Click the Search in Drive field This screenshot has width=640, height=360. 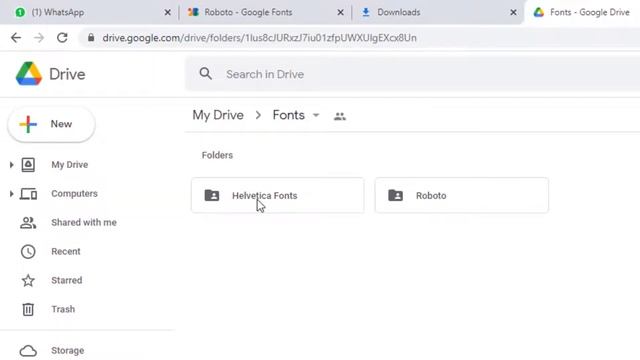(412, 74)
